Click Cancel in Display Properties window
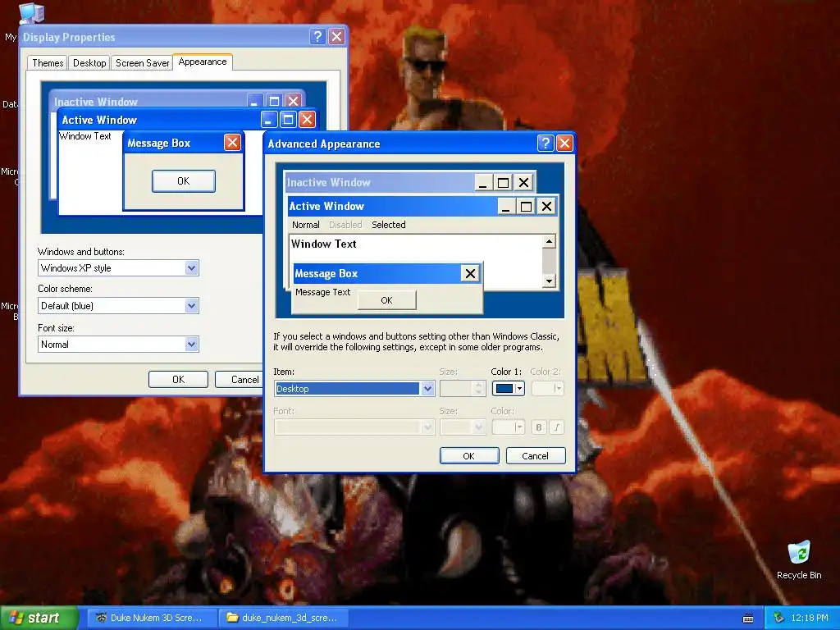This screenshot has height=630, width=840. [239, 379]
